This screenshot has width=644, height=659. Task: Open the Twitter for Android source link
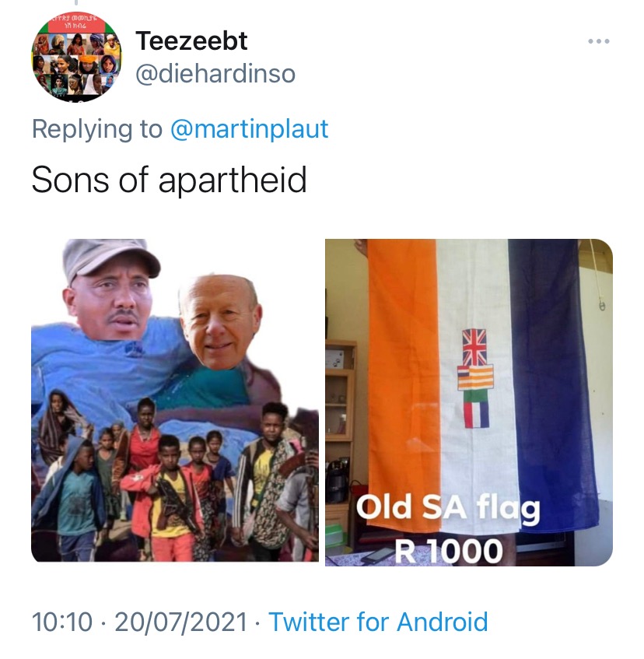tap(378, 622)
